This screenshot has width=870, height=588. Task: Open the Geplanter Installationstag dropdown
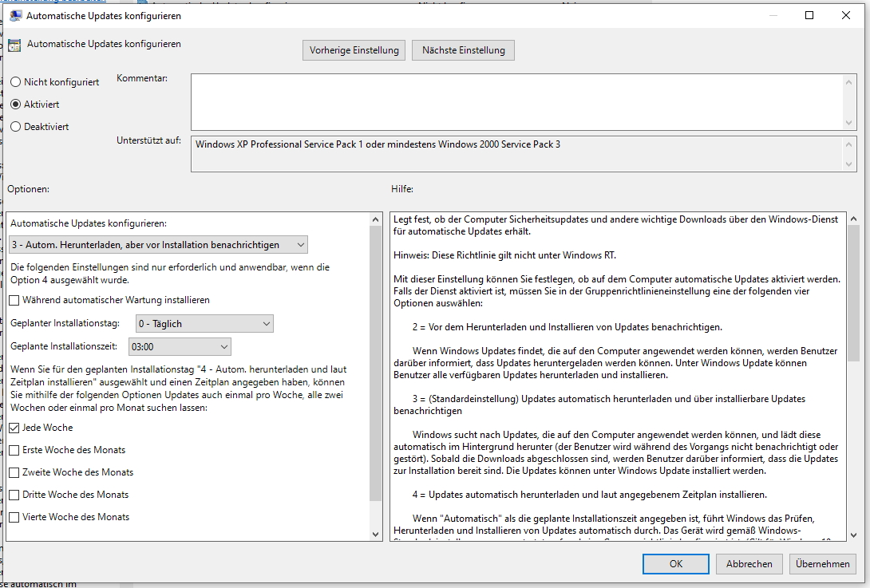click(205, 323)
